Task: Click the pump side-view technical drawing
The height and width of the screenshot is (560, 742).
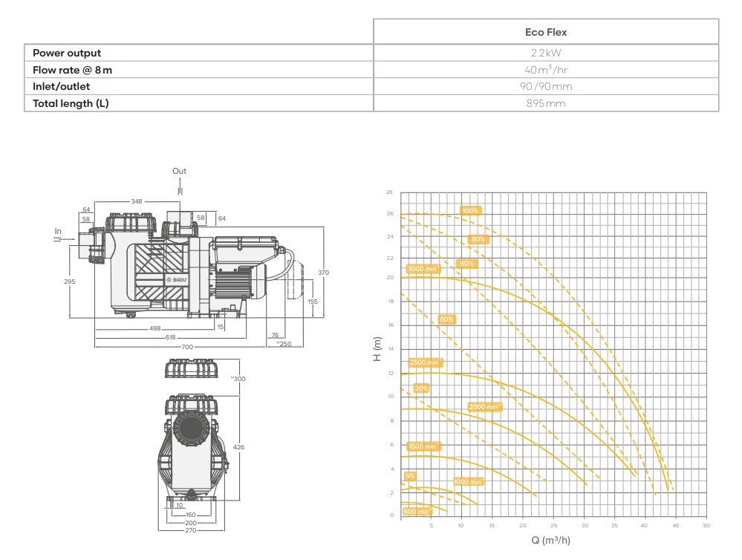Action: [x=191, y=265]
